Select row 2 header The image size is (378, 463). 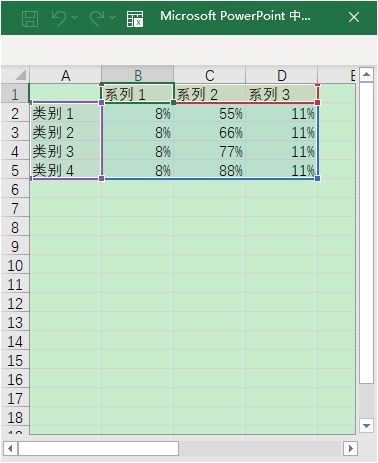tap(15, 113)
